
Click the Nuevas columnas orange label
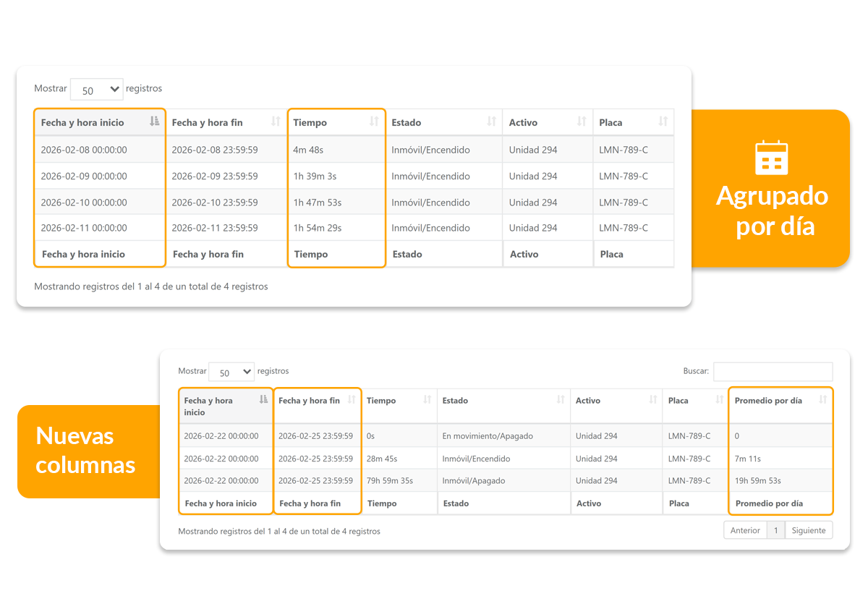click(85, 450)
